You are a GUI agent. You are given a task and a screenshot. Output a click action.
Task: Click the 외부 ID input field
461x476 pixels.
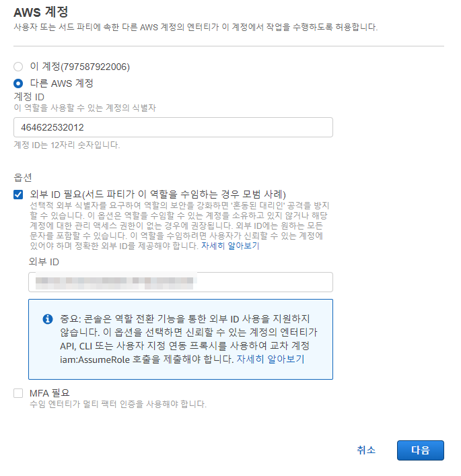click(180, 282)
